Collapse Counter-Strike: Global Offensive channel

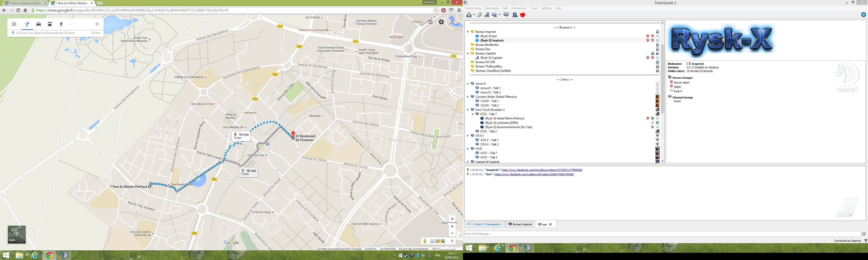[468, 97]
